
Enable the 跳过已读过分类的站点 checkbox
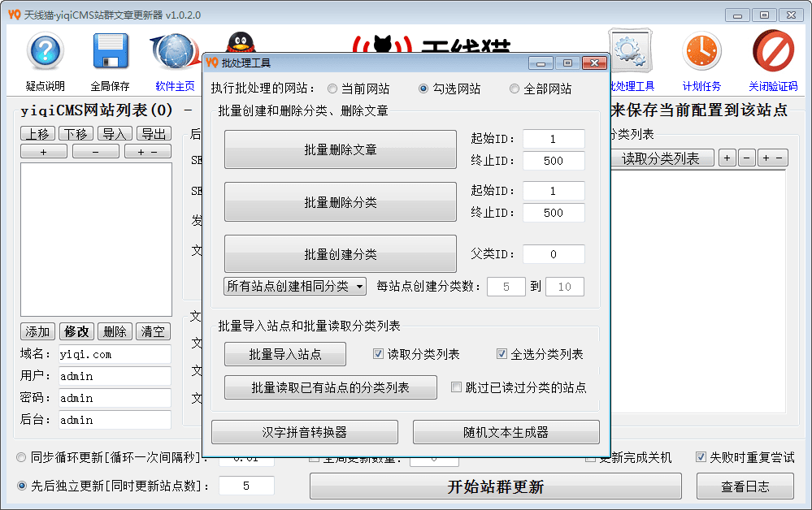456,387
